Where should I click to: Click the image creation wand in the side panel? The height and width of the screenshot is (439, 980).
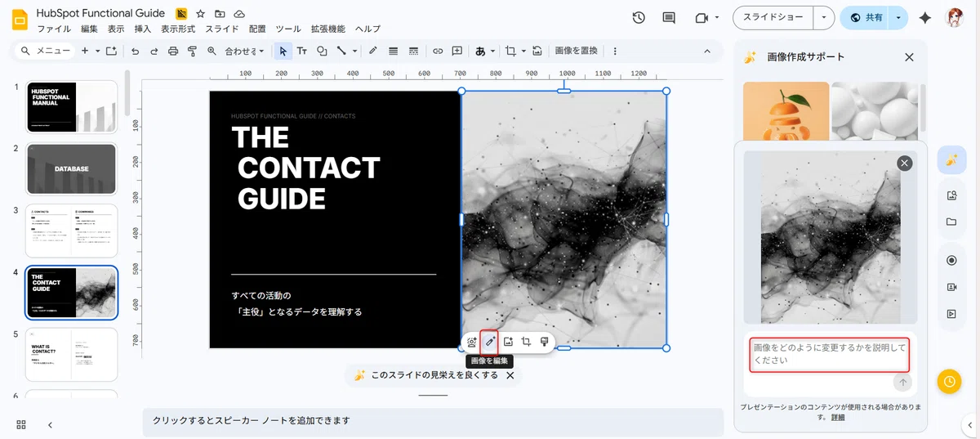click(x=951, y=160)
